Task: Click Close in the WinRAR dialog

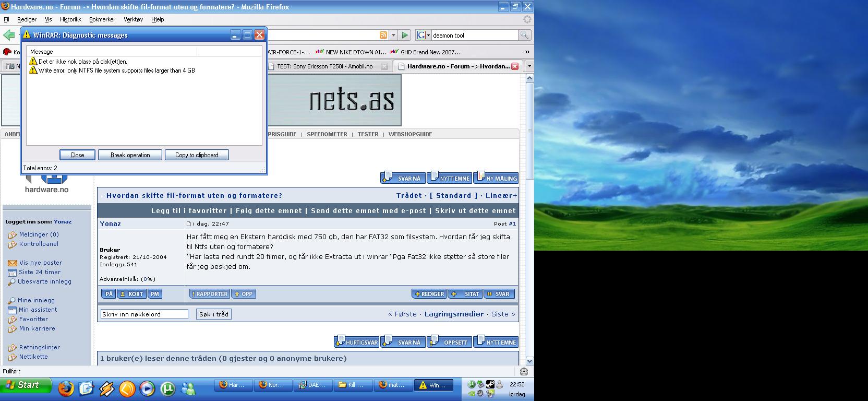Action: (x=77, y=155)
